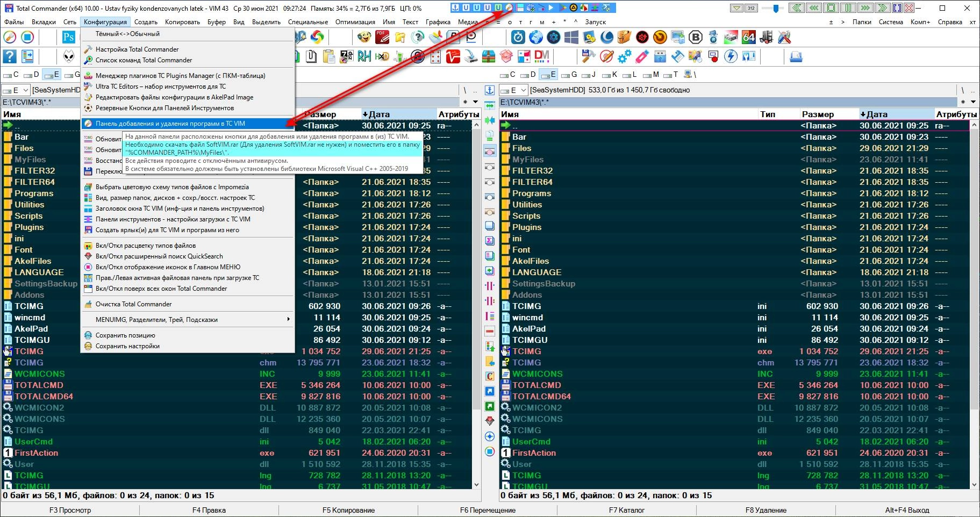Click the right panel vertical scrollbar
The width and height of the screenshot is (980, 517).
coord(973,305)
